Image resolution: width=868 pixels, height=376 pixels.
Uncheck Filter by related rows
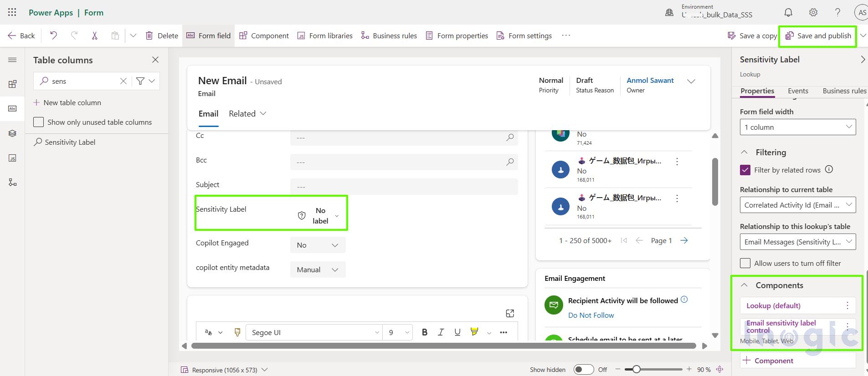(745, 170)
